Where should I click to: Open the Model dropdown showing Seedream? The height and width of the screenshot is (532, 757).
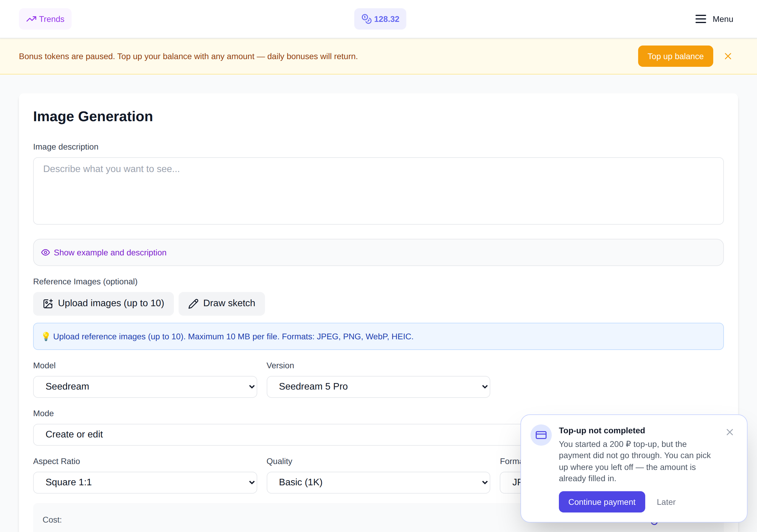145,387
